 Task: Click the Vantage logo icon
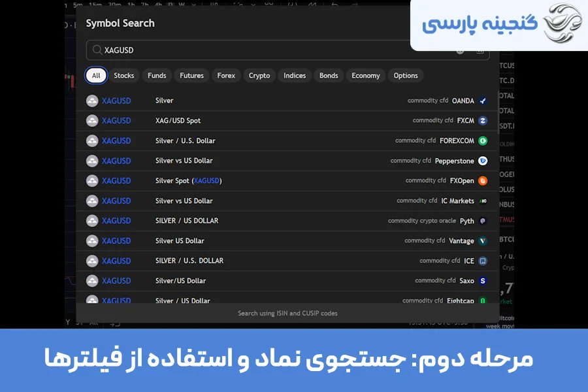click(x=483, y=240)
